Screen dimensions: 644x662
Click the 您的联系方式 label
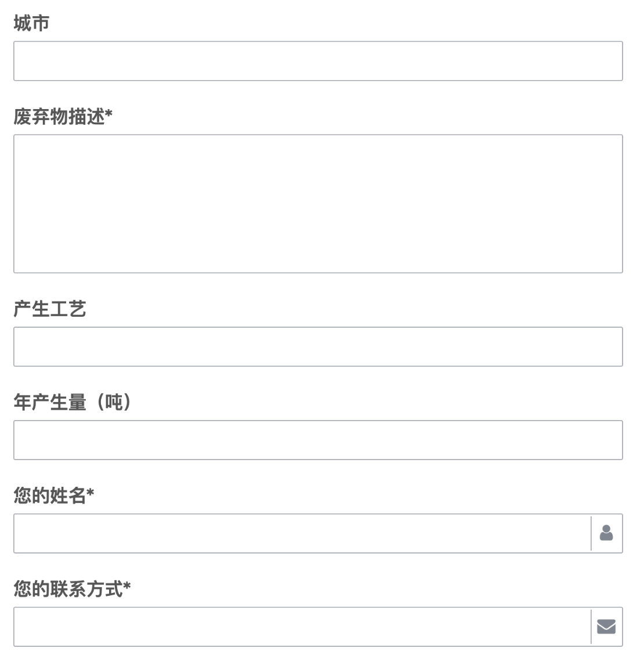tap(68, 589)
